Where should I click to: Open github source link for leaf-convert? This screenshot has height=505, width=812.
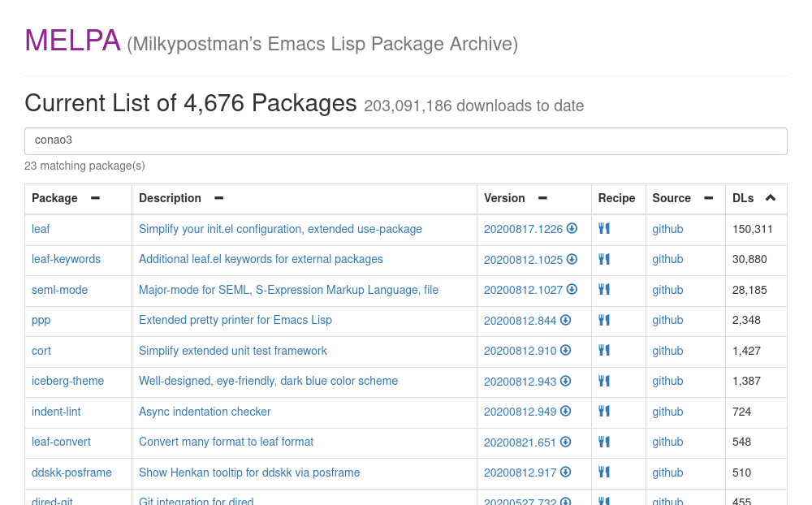[667, 442]
